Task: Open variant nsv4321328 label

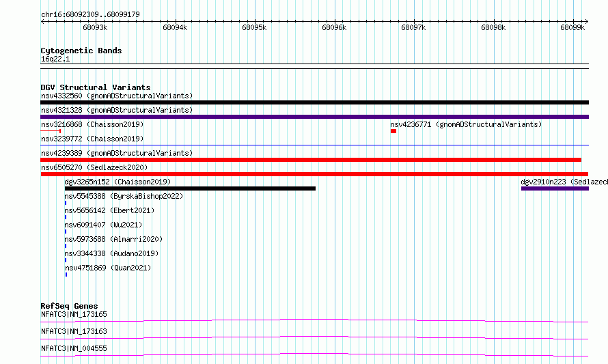Action: [117, 110]
